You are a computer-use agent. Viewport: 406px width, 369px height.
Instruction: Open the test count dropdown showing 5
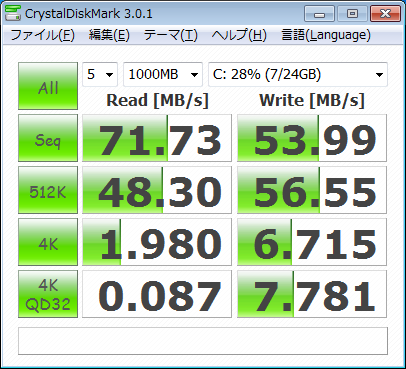coord(100,74)
